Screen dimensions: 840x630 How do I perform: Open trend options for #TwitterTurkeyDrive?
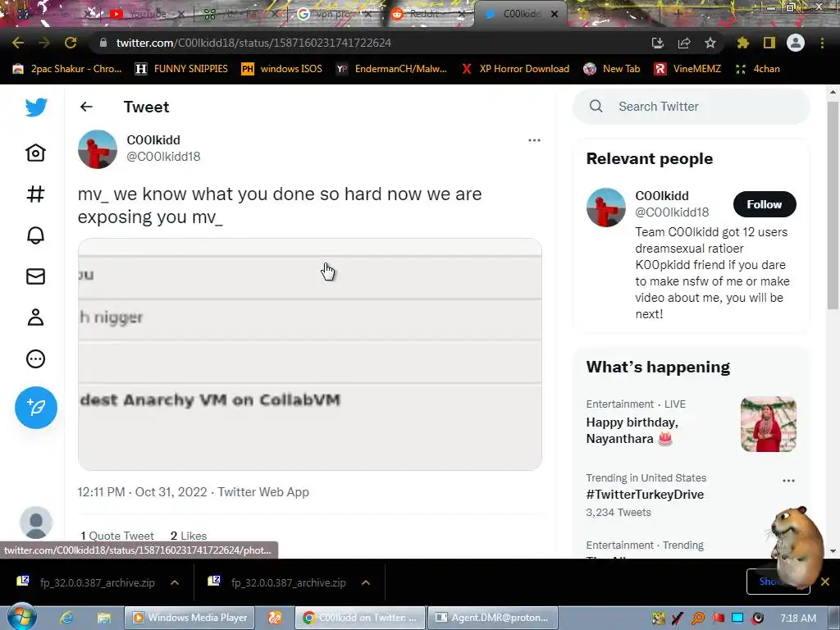[788, 481]
